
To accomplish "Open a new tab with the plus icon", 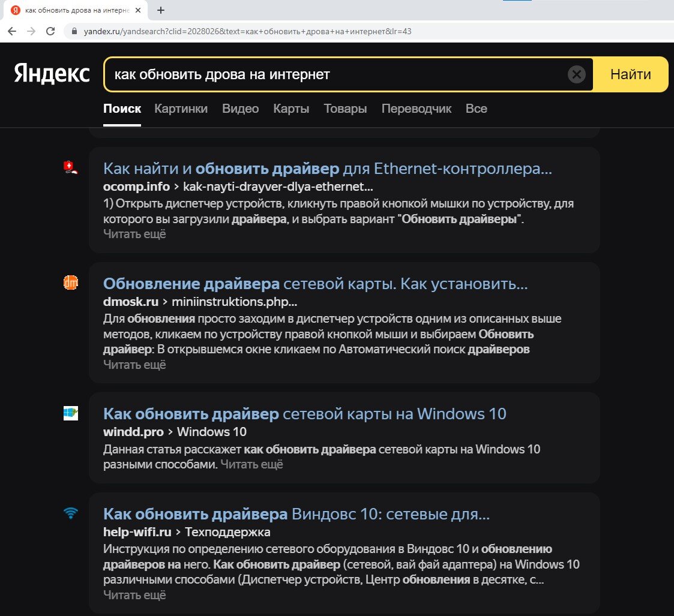I will coord(161,10).
